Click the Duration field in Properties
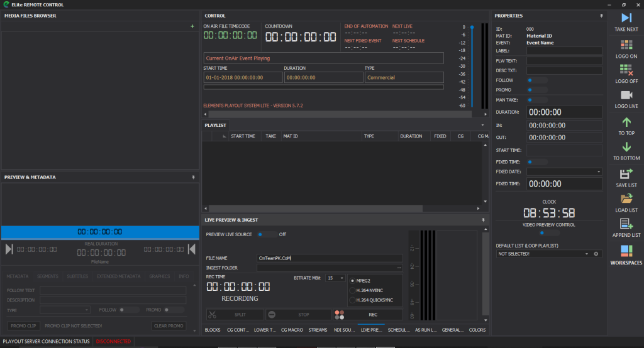644x348 pixels. point(564,112)
